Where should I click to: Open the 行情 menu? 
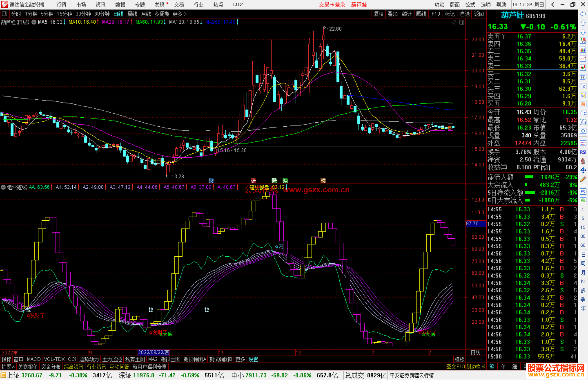pos(62,5)
